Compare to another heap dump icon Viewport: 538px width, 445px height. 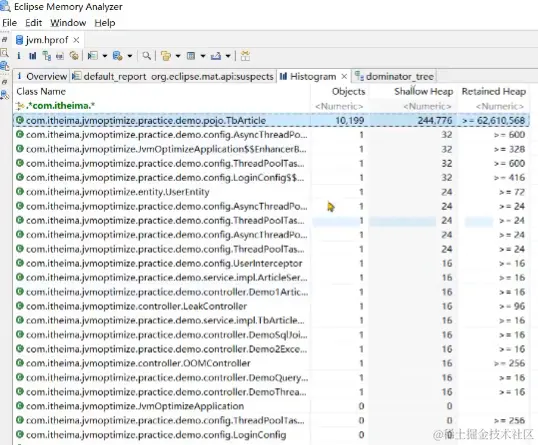pyautogui.click(x=245, y=56)
